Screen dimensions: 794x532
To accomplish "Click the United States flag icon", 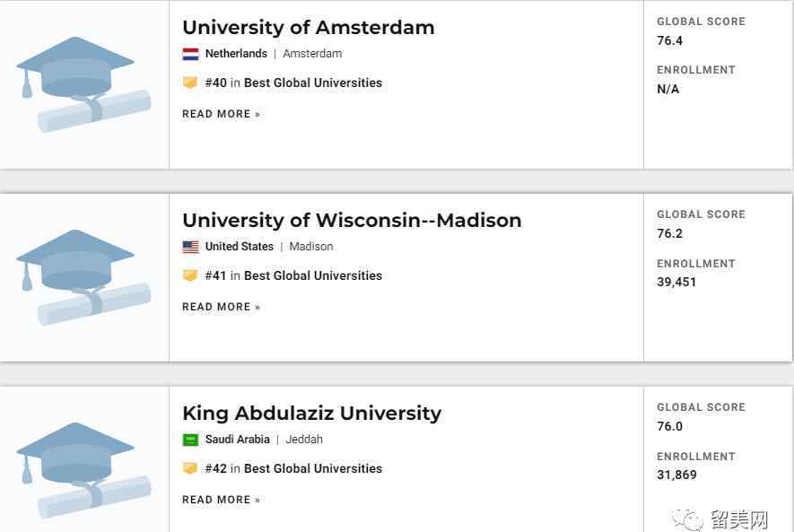I will click(190, 247).
